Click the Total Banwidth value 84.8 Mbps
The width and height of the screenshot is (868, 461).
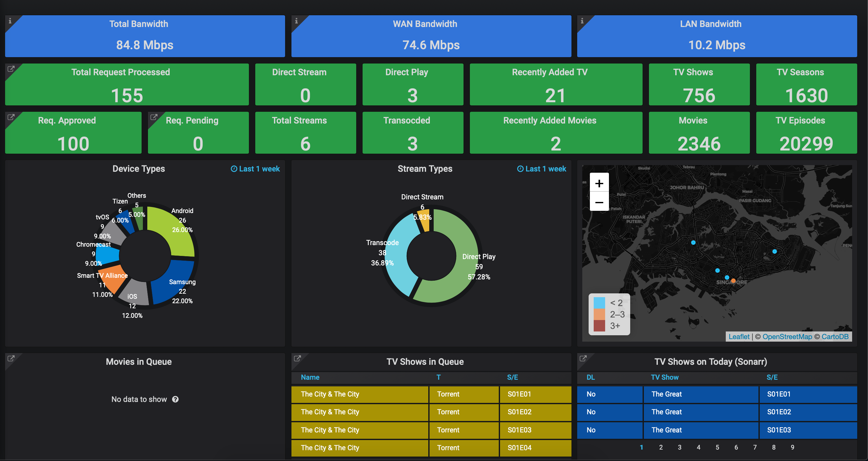pos(144,45)
